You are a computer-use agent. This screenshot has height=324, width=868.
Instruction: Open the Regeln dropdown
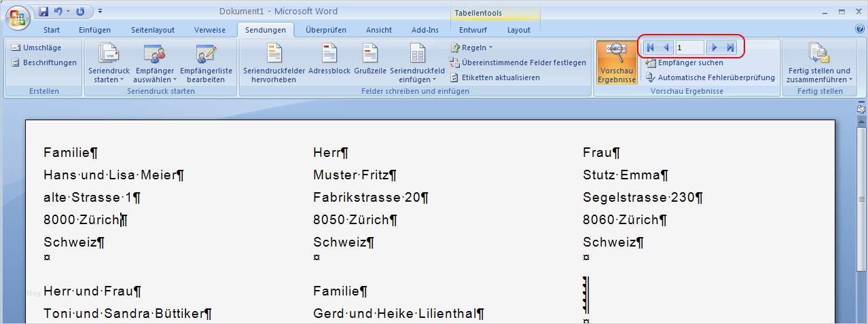[471, 48]
